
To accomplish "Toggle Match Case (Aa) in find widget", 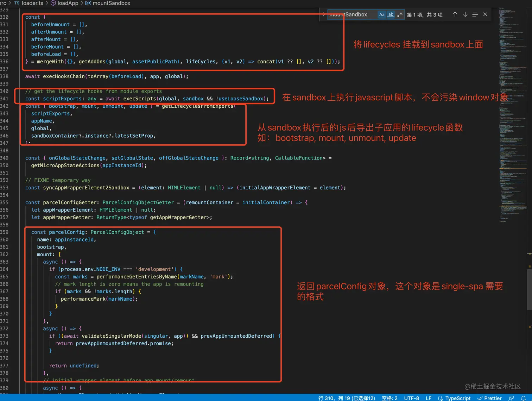I will point(382,14).
